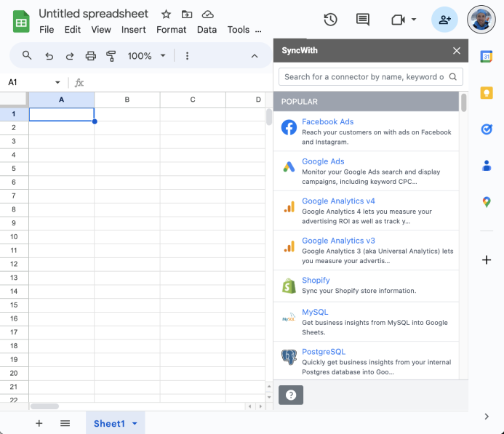Click the connector search magnifier icon
The width and height of the screenshot is (504, 434).
point(453,77)
